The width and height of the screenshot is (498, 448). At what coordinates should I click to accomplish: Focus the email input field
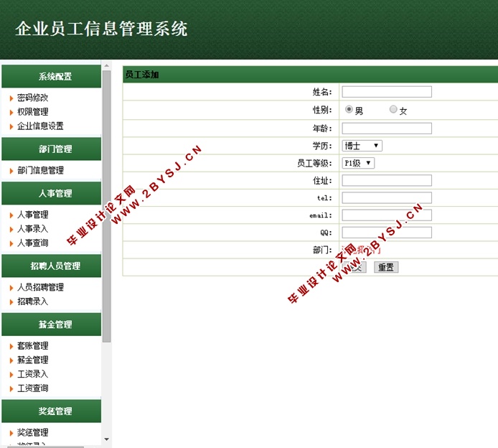(x=387, y=215)
